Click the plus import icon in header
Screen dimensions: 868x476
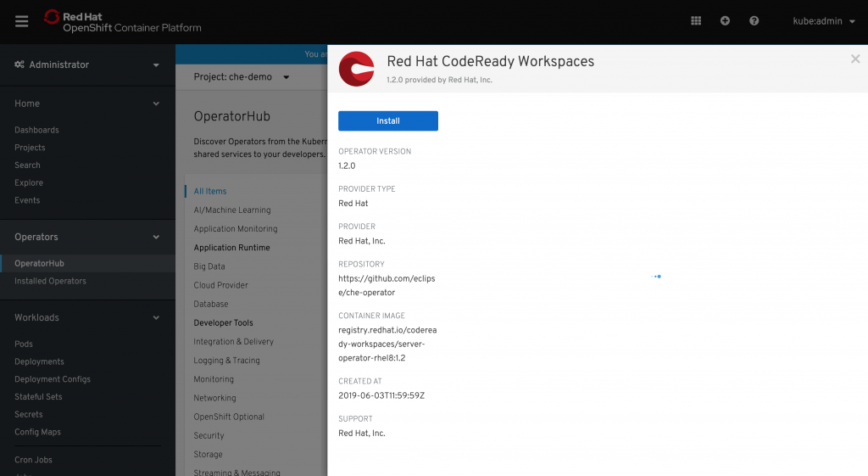coord(725,21)
